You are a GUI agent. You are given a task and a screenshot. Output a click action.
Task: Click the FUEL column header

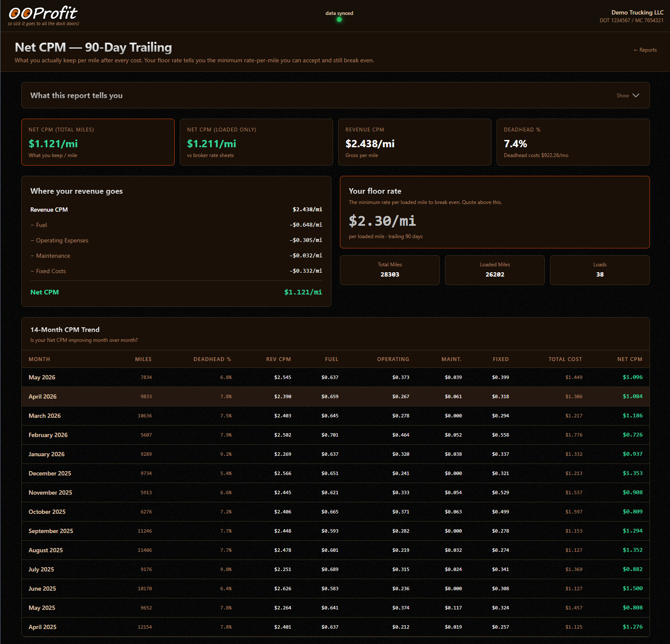click(332, 359)
